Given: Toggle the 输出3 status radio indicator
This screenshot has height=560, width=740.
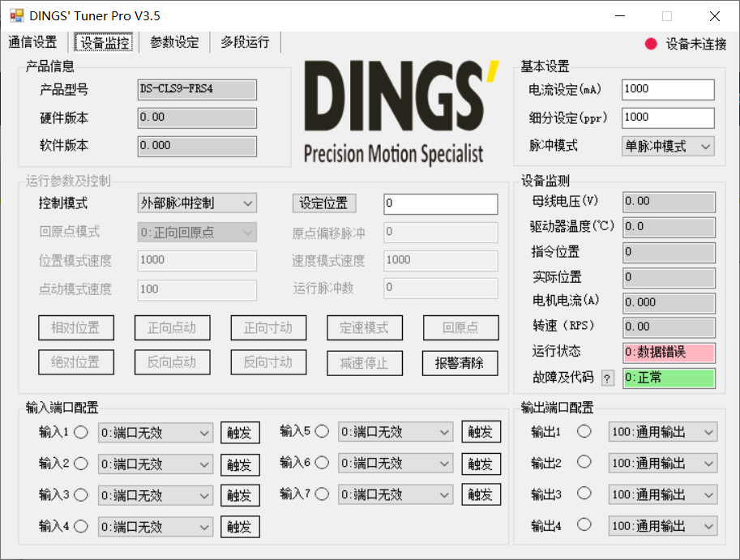Looking at the screenshot, I should click(x=584, y=494).
